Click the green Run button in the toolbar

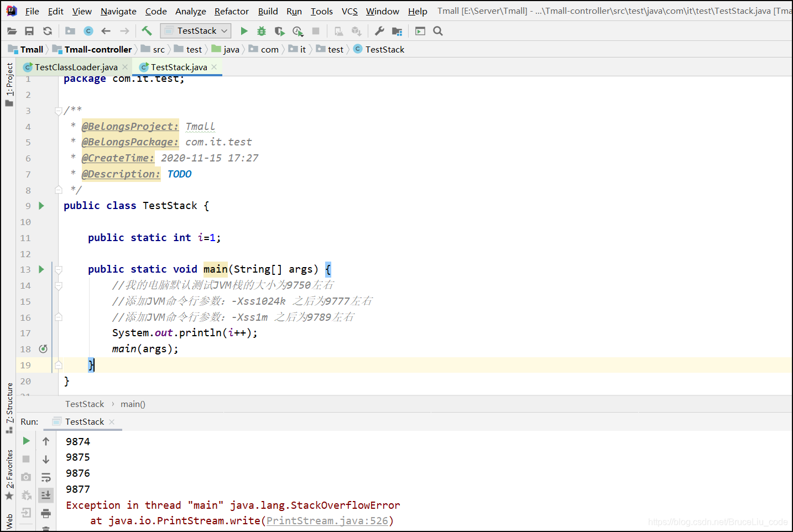coord(244,31)
